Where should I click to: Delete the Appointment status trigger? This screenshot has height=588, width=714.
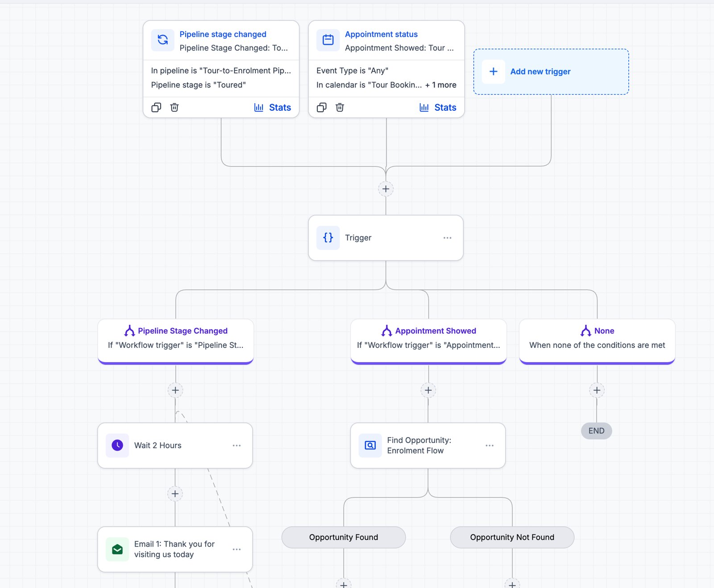[x=340, y=107]
